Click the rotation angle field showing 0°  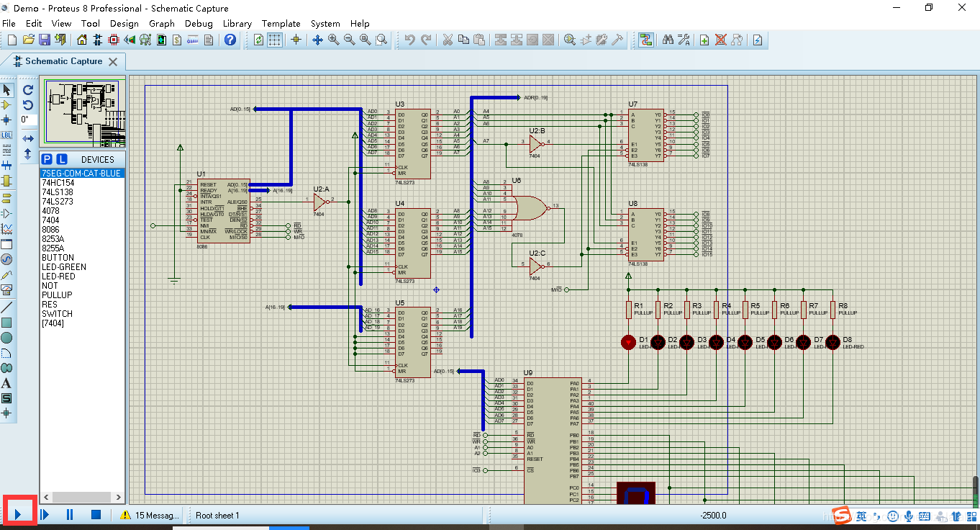pyautogui.click(x=28, y=120)
